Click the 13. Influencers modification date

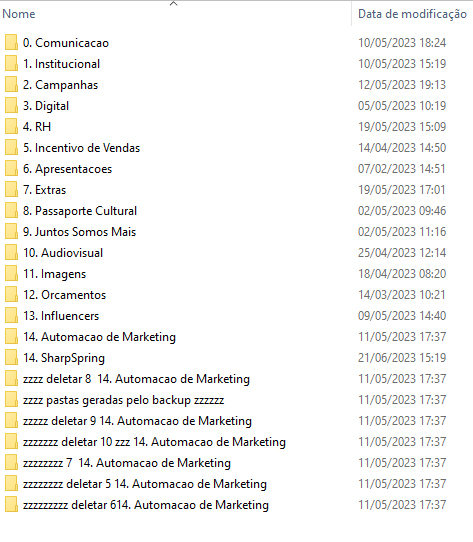(402, 316)
